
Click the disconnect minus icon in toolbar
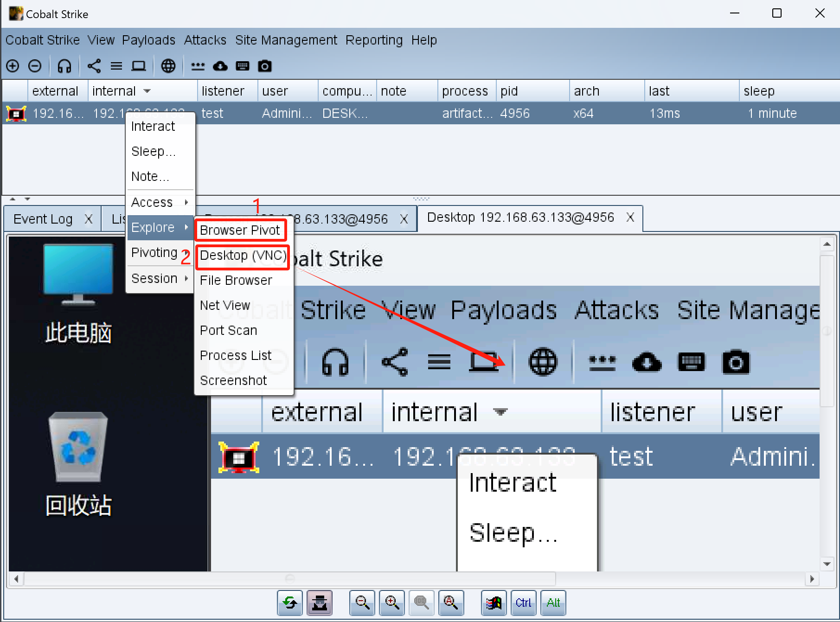(35, 66)
